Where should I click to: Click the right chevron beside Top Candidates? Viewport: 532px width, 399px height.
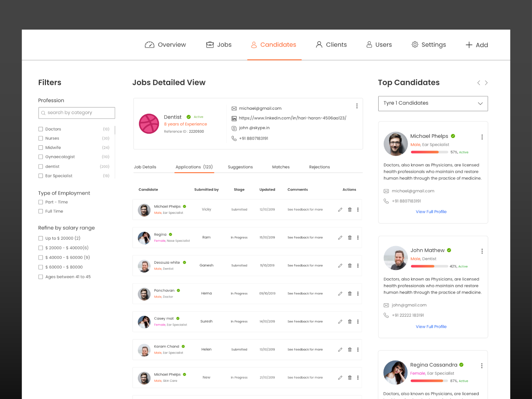pos(486,83)
